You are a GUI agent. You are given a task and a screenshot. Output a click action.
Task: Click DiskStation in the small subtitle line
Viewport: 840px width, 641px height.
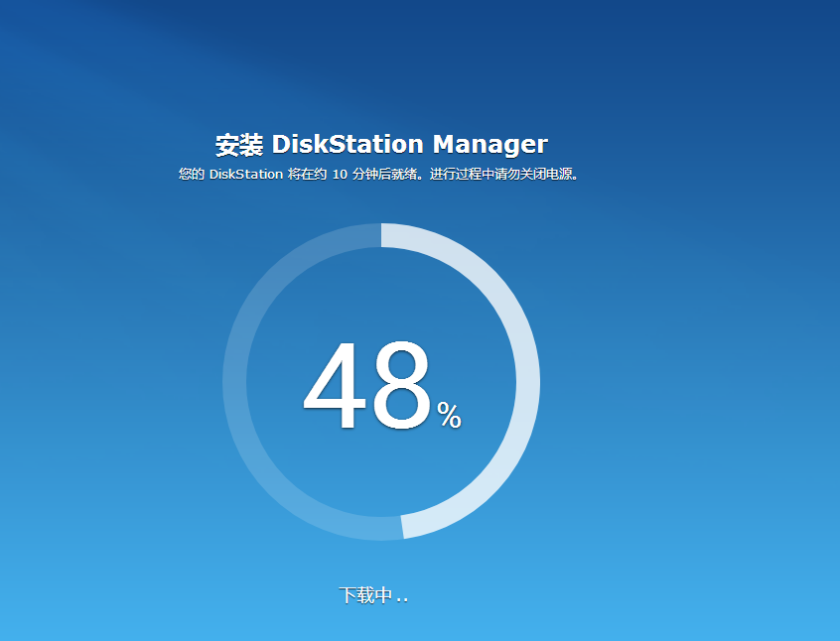245,174
